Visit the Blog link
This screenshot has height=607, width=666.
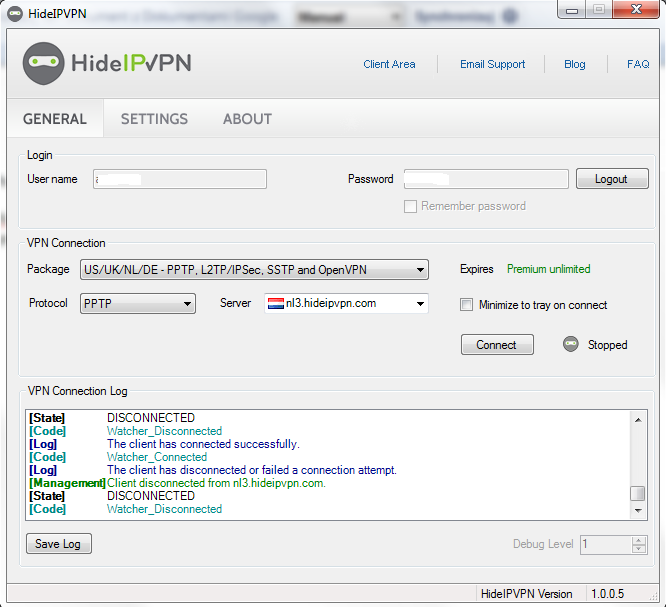click(575, 64)
